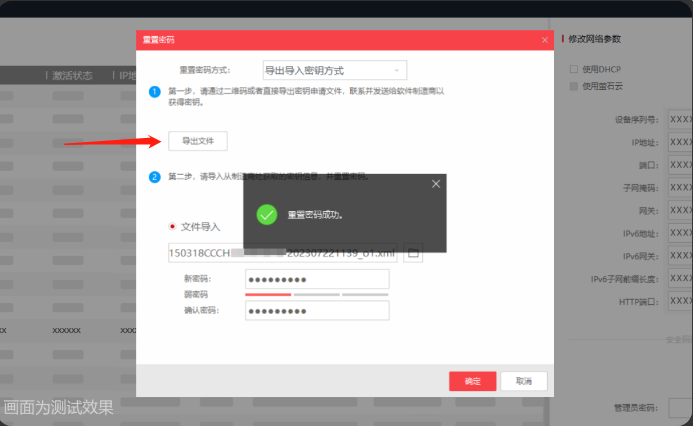The image size is (693, 426).
Task: Click the IPv6地址 field in network panel
Action: click(680, 233)
